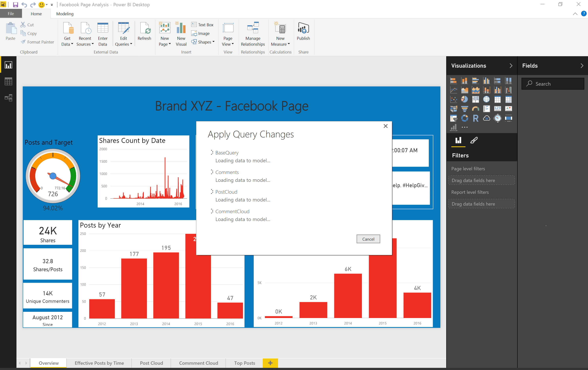The width and height of the screenshot is (588, 370).
Task: Collapse the Fields pane chevron
Action: (x=582, y=66)
